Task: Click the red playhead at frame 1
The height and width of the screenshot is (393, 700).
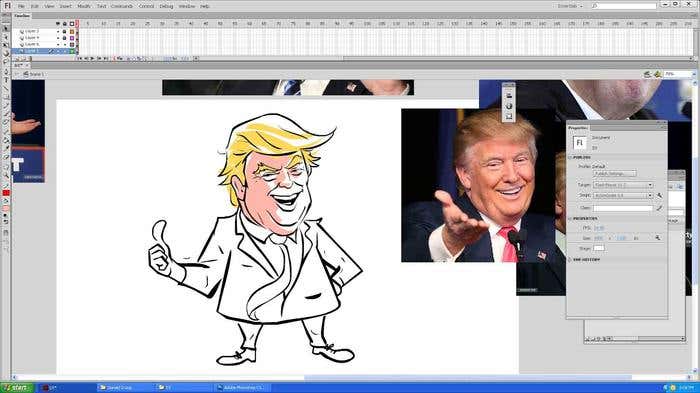Action: 78,24
